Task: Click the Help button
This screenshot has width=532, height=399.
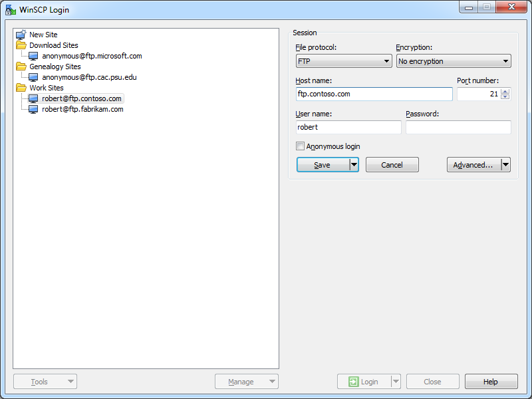Action: (491, 382)
